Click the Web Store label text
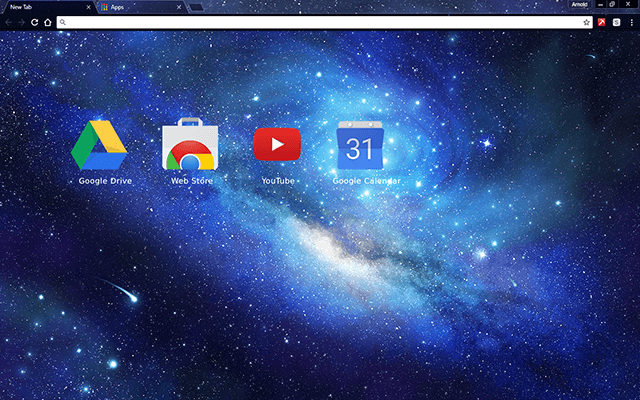640x400 pixels. [191, 181]
